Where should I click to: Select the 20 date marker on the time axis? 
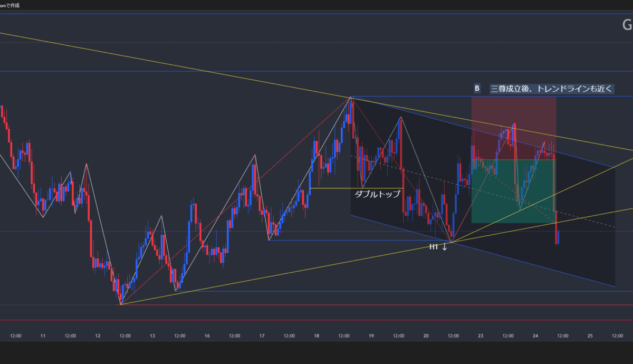coord(426,336)
